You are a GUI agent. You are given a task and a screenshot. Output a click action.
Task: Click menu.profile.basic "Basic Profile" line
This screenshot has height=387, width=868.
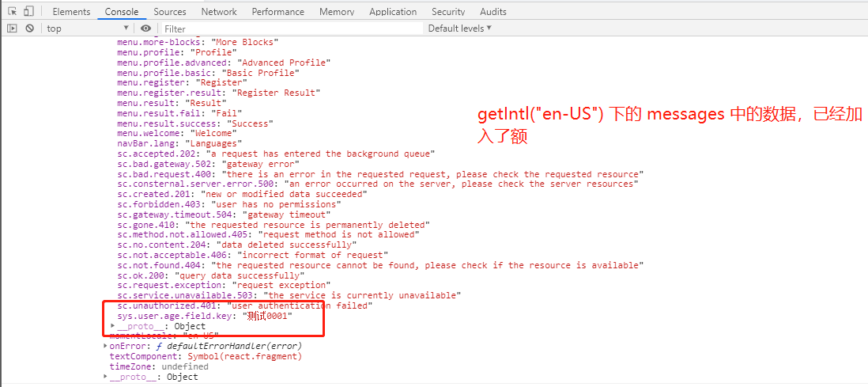[x=208, y=73]
